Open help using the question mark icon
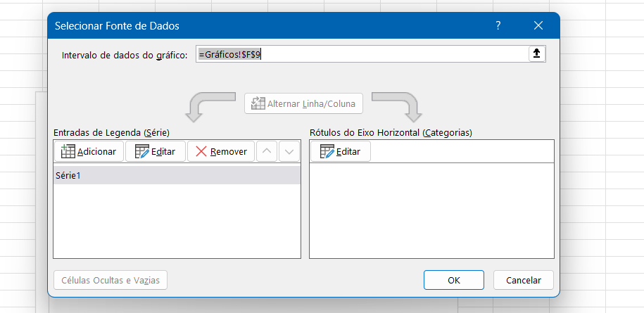The height and width of the screenshot is (313, 644). tap(498, 26)
